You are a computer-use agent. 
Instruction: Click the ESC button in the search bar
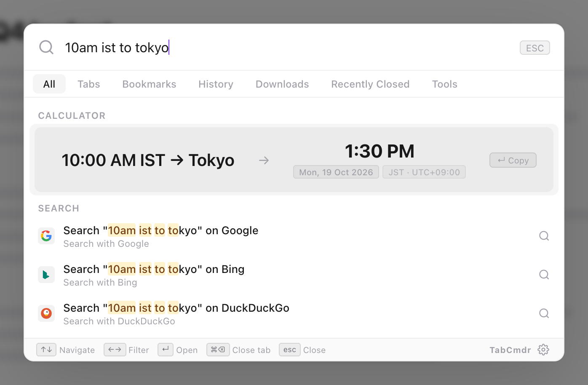click(x=535, y=48)
